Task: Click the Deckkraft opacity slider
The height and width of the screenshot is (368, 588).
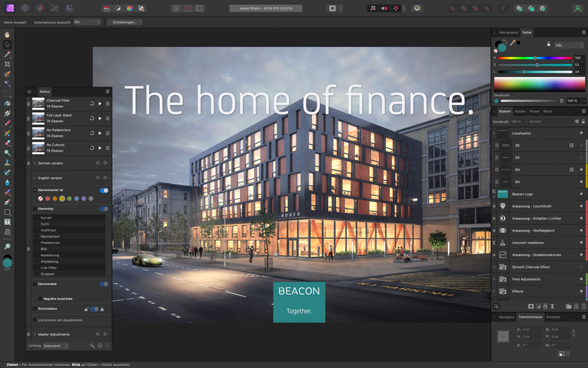Action: pyautogui.click(x=532, y=101)
